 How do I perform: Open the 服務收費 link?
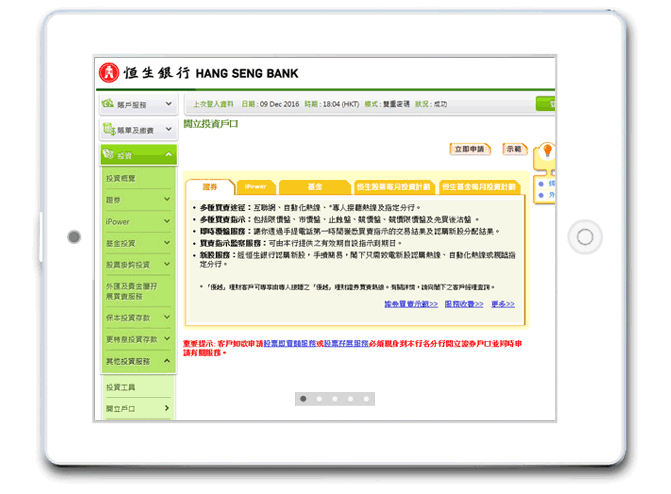click(x=464, y=303)
